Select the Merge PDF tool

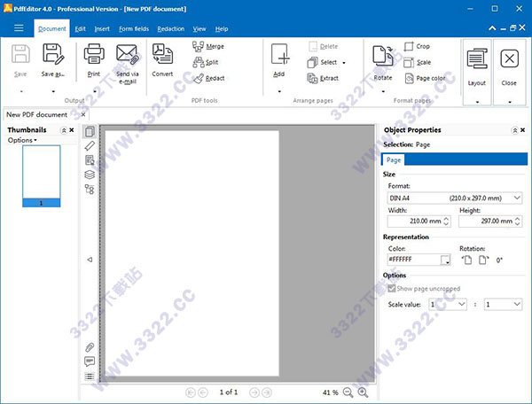pos(208,46)
